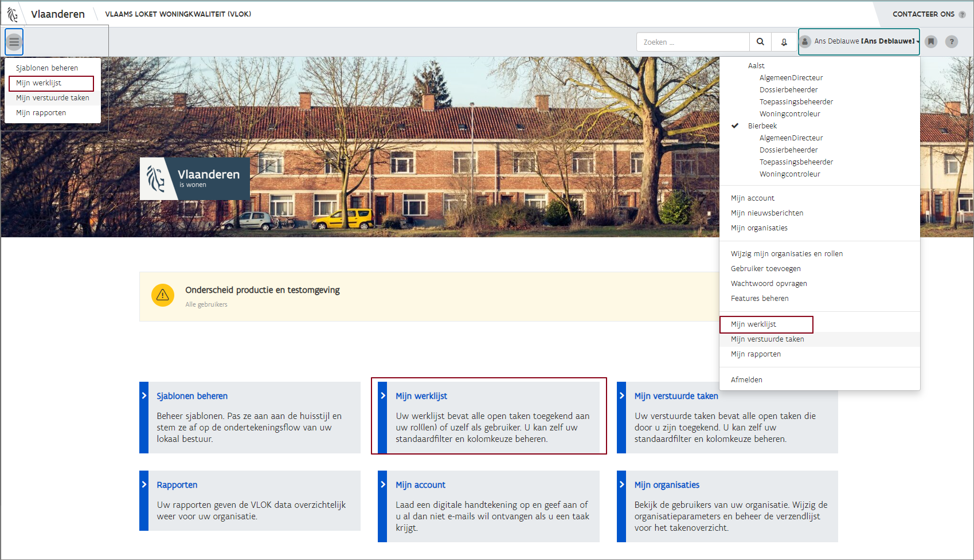Click the bookmark icon in header
The width and height of the screenshot is (974, 560).
931,42
